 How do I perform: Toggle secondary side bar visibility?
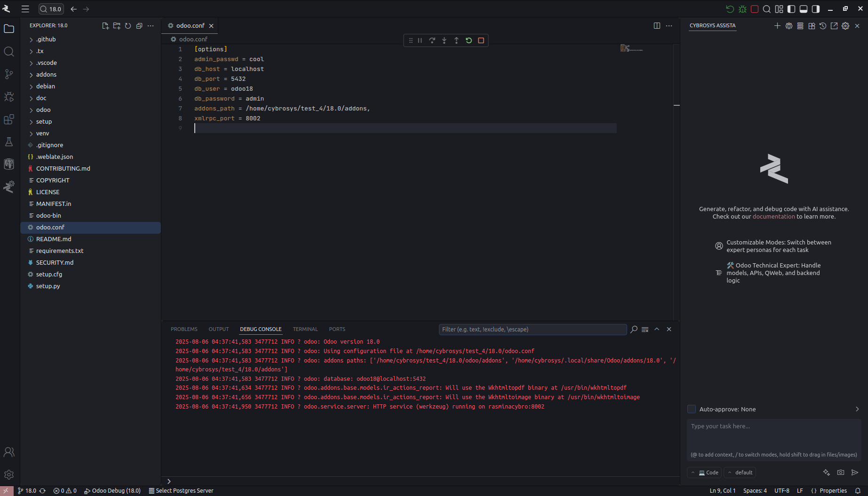pyautogui.click(x=816, y=9)
